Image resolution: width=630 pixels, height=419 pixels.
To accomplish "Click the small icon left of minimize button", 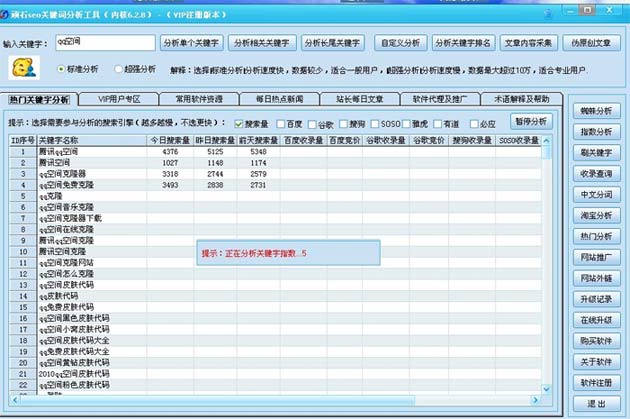I will pos(548,14).
